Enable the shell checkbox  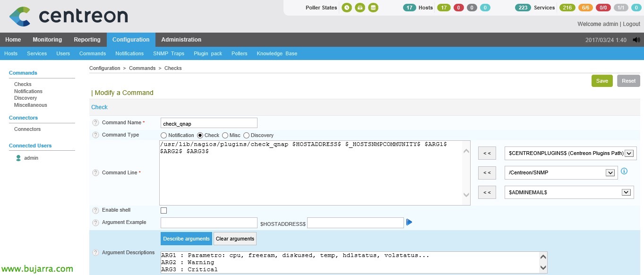(x=163, y=210)
